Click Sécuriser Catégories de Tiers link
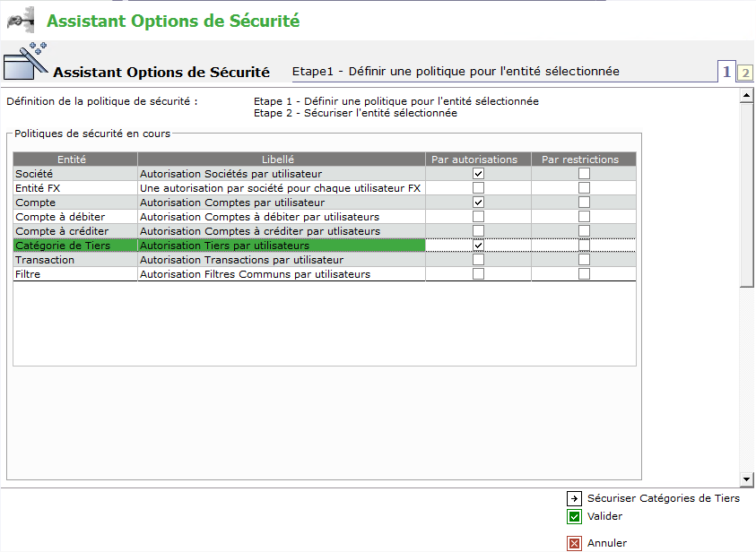 pyautogui.click(x=663, y=498)
